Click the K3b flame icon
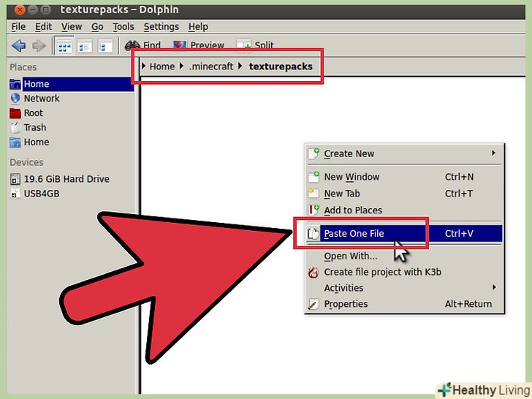Image resolution: width=532 pixels, height=399 pixels. (x=313, y=273)
